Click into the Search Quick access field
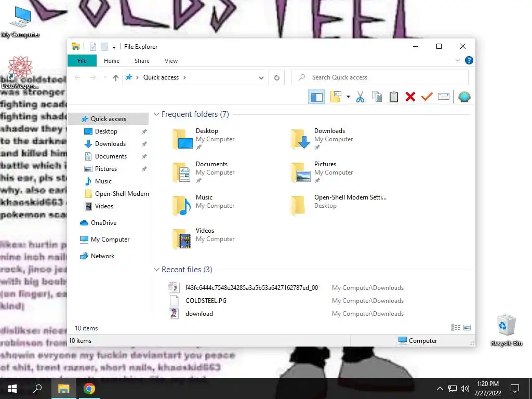Image resolution: width=532 pixels, height=399 pixels. [380, 77]
